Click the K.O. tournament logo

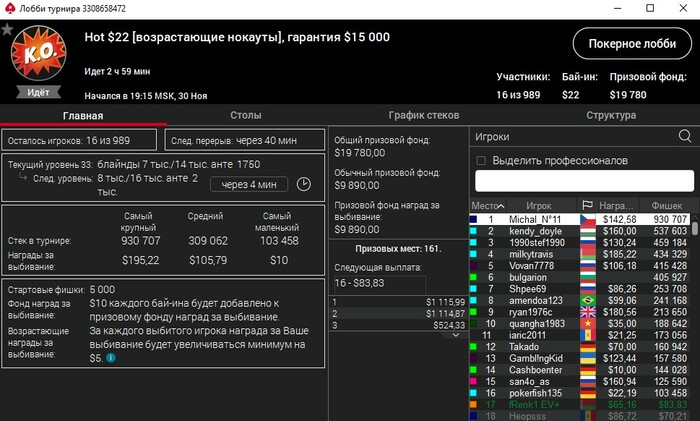[39, 53]
